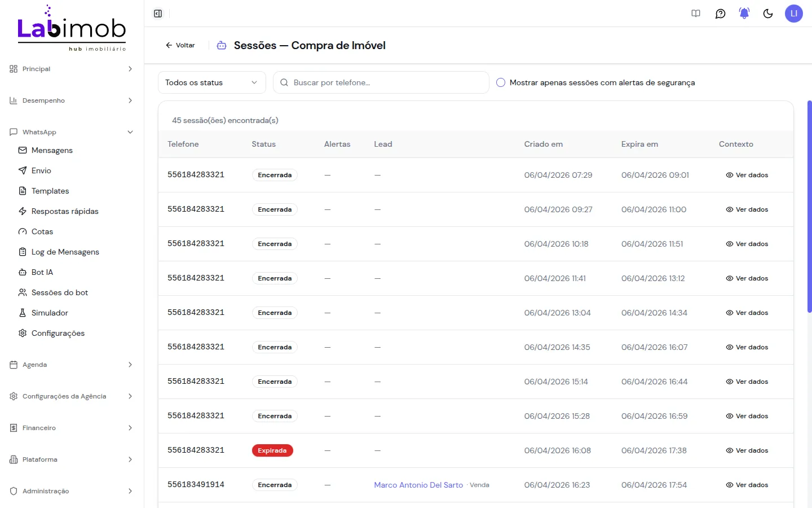Image resolution: width=812 pixels, height=508 pixels.
Task: Click the Financeiro receipt icon
Action: (x=14, y=428)
